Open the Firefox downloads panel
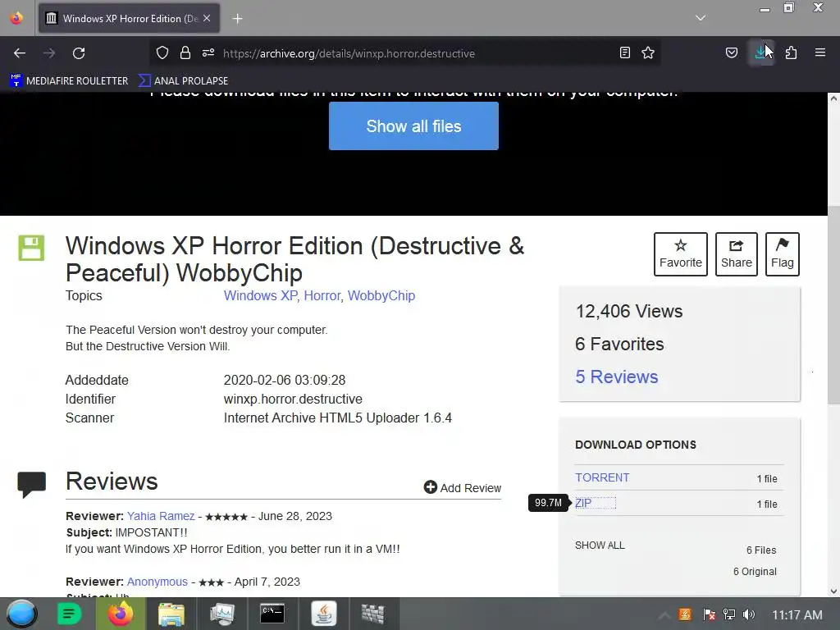This screenshot has width=840, height=630. (x=760, y=52)
